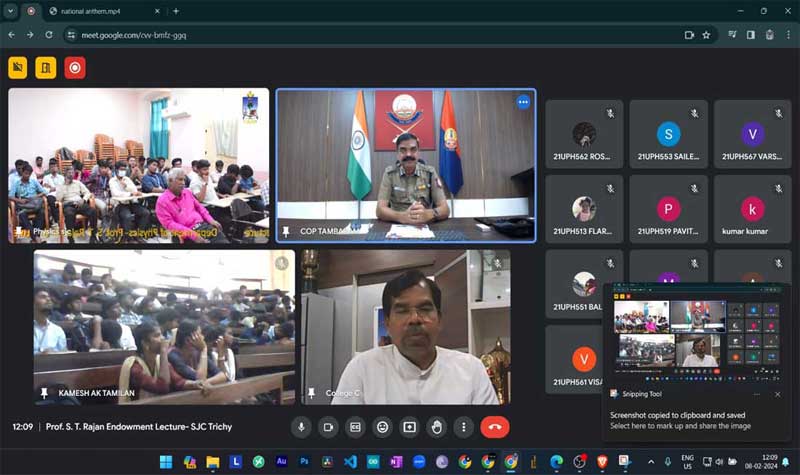This screenshot has height=475, width=800.
Task: Switch the ENG US input language
Action: point(687,462)
